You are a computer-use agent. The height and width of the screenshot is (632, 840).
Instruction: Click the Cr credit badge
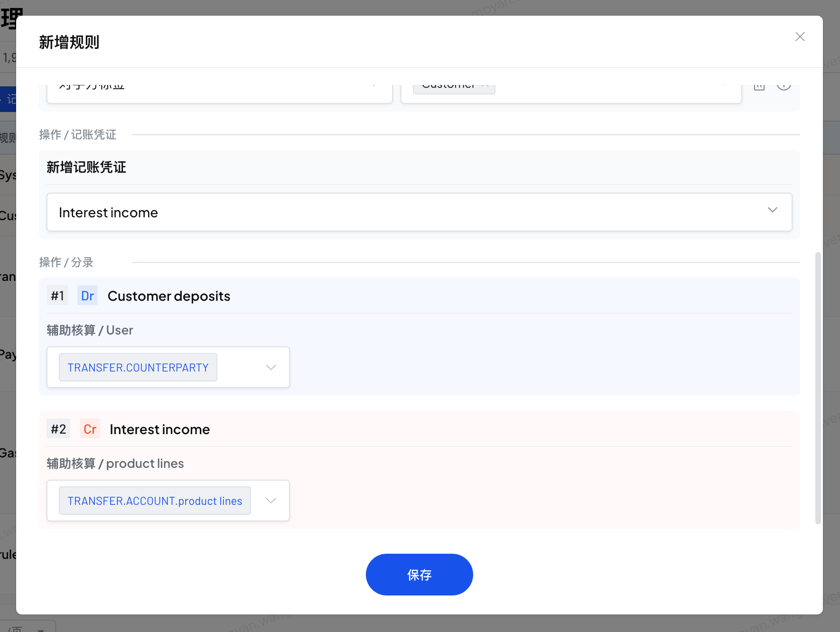[90, 429]
